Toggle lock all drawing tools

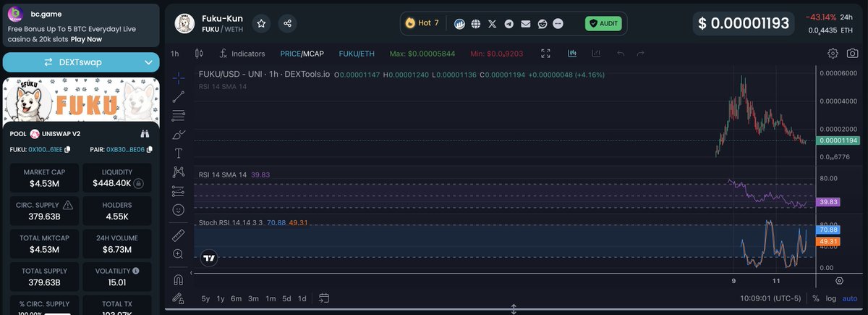point(179,298)
